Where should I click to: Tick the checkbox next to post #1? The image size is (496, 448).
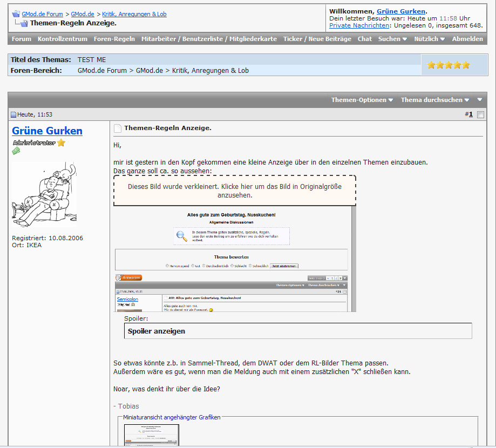click(x=480, y=114)
